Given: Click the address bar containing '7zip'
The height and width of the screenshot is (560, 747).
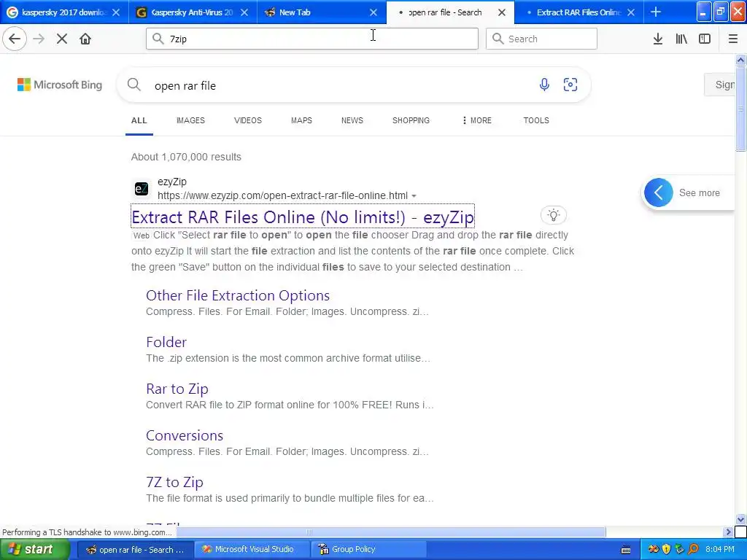Looking at the screenshot, I should [x=312, y=39].
